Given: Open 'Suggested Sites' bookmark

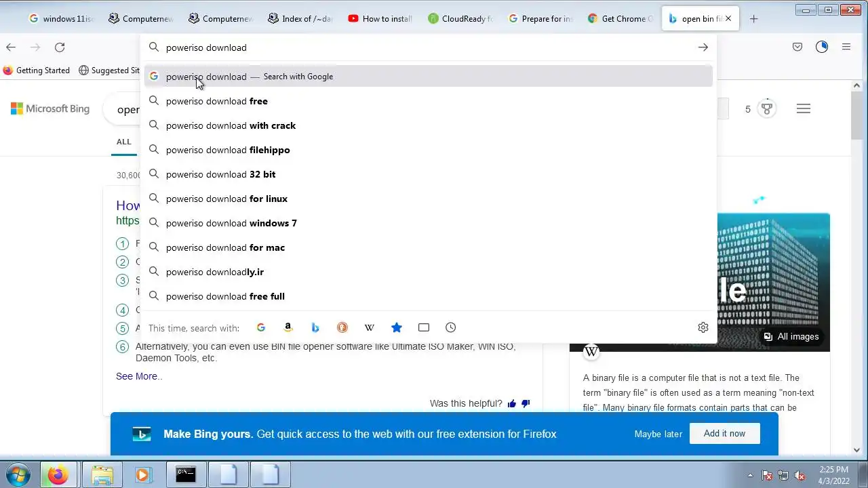Looking at the screenshot, I should pos(110,70).
